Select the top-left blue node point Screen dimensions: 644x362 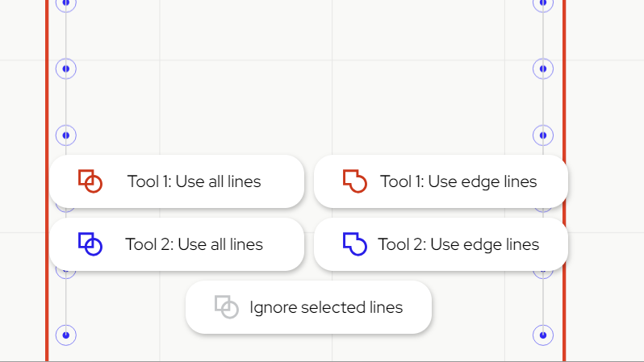point(65,4)
